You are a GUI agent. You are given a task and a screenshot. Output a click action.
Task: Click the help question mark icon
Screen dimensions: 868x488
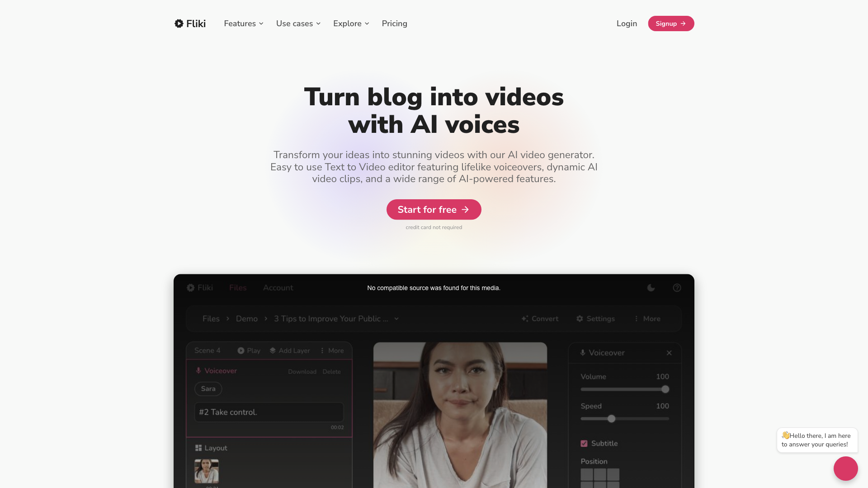click(677, 287)
